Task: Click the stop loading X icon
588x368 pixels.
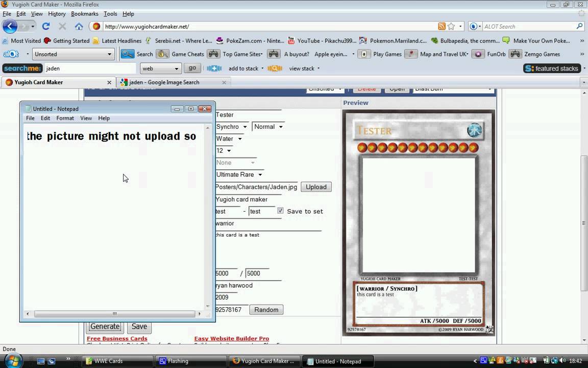Action: pos(62,26)
